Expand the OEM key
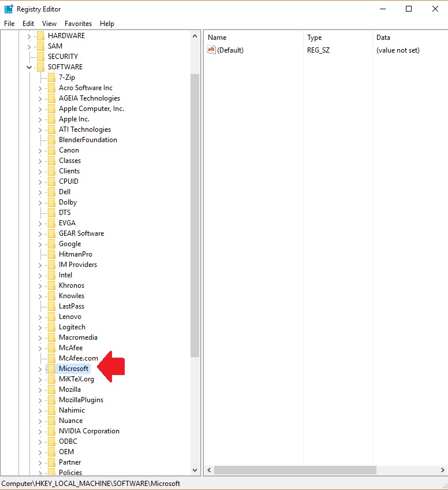This screenshot has height=490, width=448. pos(40,452)
